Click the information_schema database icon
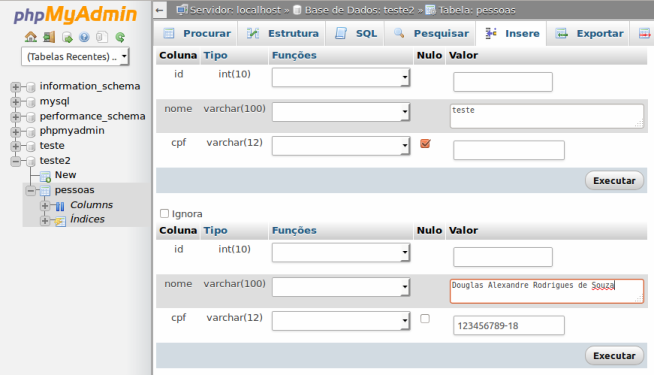The width and height of the screenshot is (654, 375). [31, 87]
